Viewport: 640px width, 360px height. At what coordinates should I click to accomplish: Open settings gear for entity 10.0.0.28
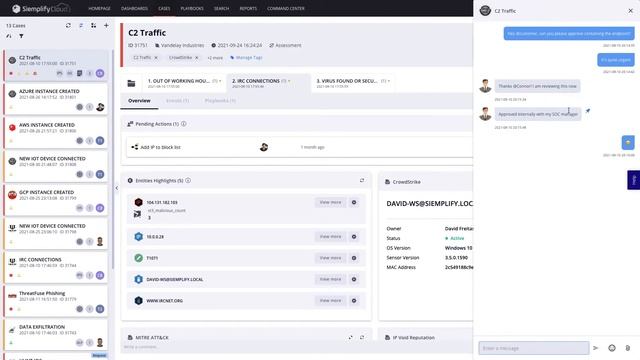click(354, 237)
